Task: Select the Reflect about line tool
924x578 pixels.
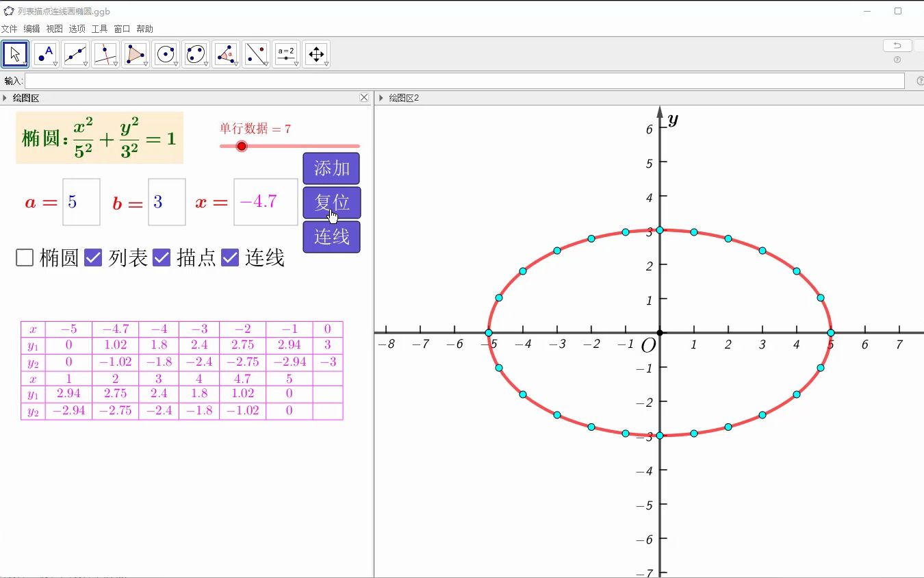Action: pyautogui.click(x=256, y=54)
